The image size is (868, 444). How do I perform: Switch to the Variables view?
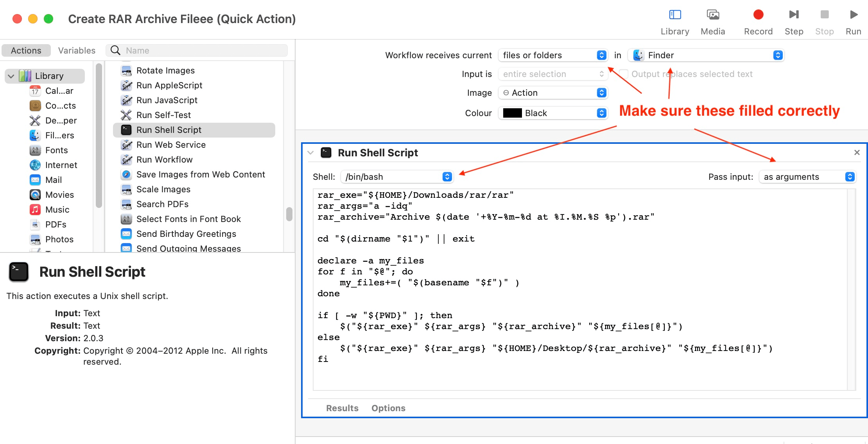point(77,50)
